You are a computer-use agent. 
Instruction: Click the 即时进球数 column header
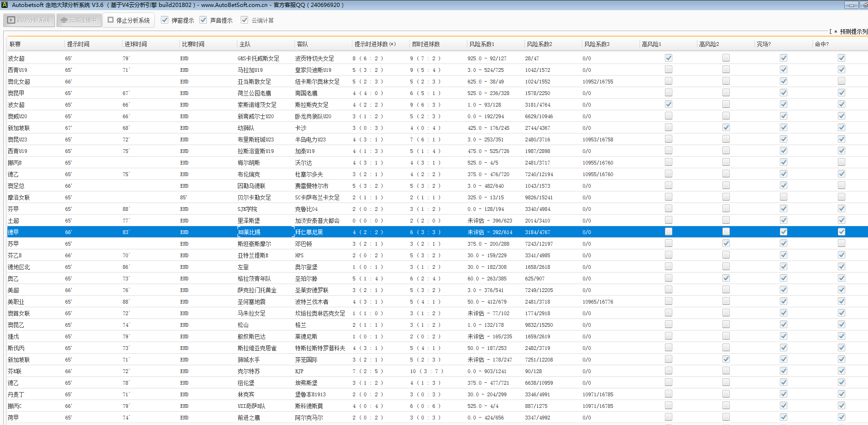[426, 44]
